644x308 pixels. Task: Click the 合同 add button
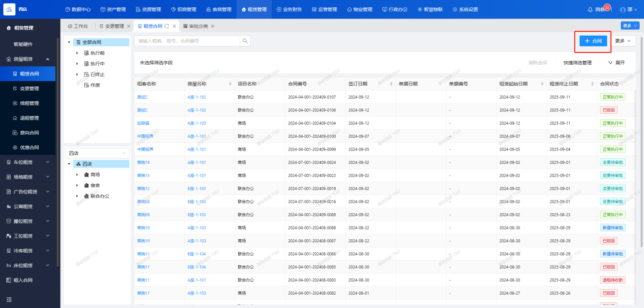click(x=593, y=41)
